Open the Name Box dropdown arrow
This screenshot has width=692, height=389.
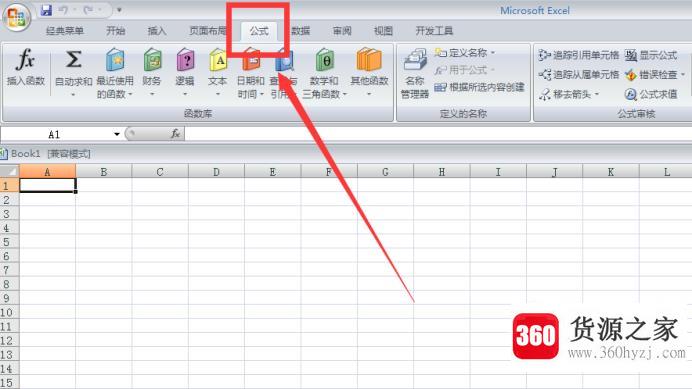click(x=117, y=134)
